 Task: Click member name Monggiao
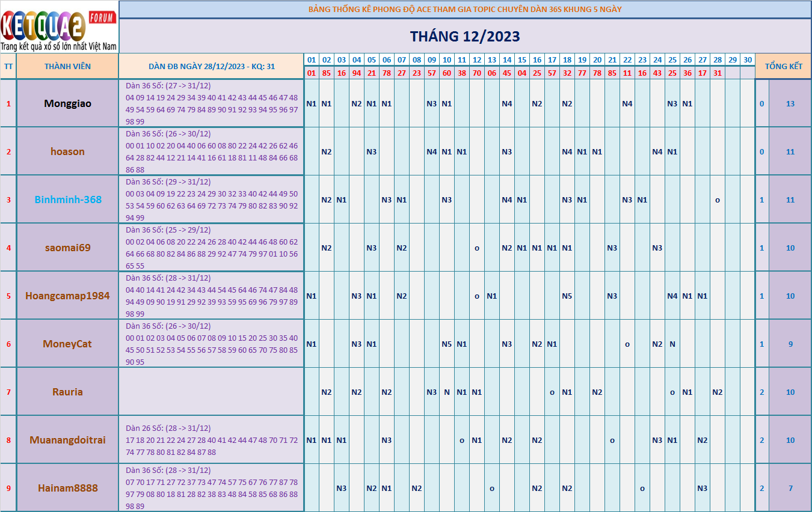pyautogui.click(x=67, y=103)
